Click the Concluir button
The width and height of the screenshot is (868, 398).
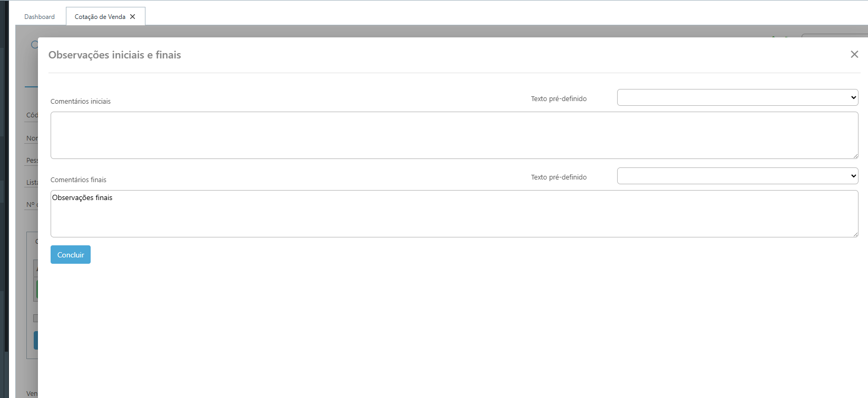71,255
